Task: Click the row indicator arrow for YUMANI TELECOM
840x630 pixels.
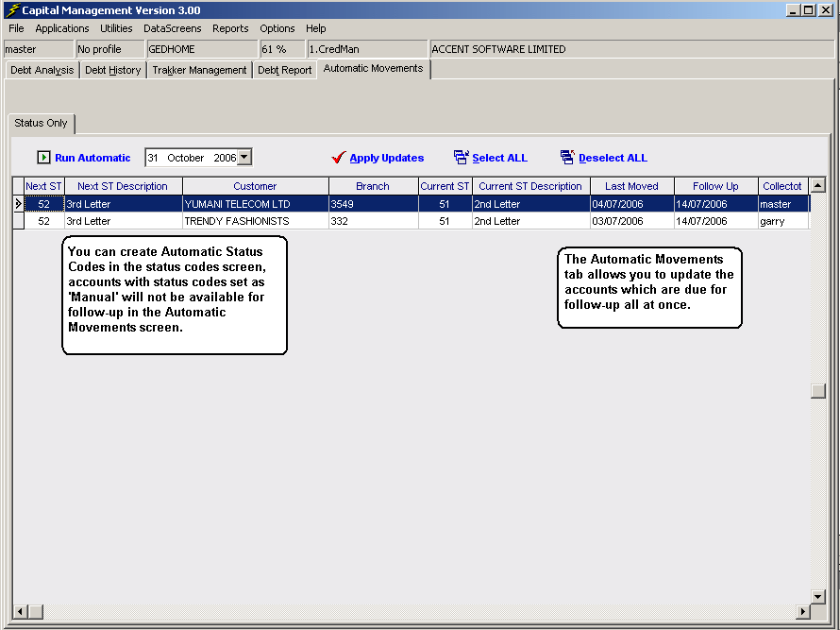Action: tap(18, 204)
